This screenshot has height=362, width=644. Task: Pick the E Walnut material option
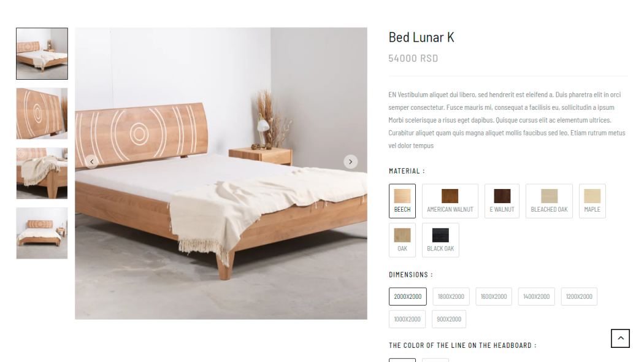click(502, 201)
